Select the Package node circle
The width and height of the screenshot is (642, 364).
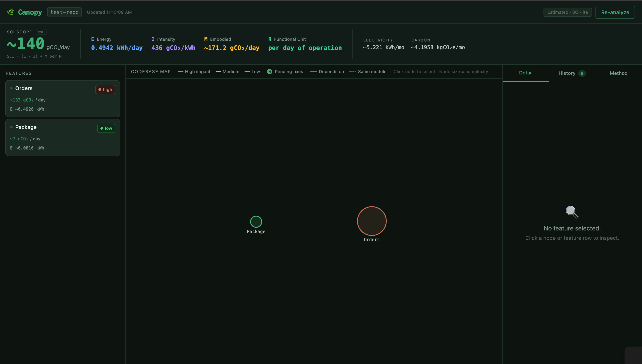tap(256, 221)
